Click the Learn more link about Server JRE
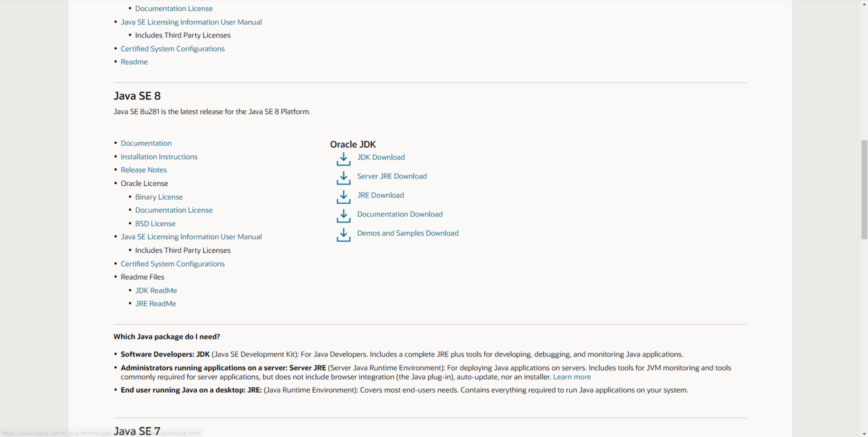The image size is (868, 437). (572, 377)
